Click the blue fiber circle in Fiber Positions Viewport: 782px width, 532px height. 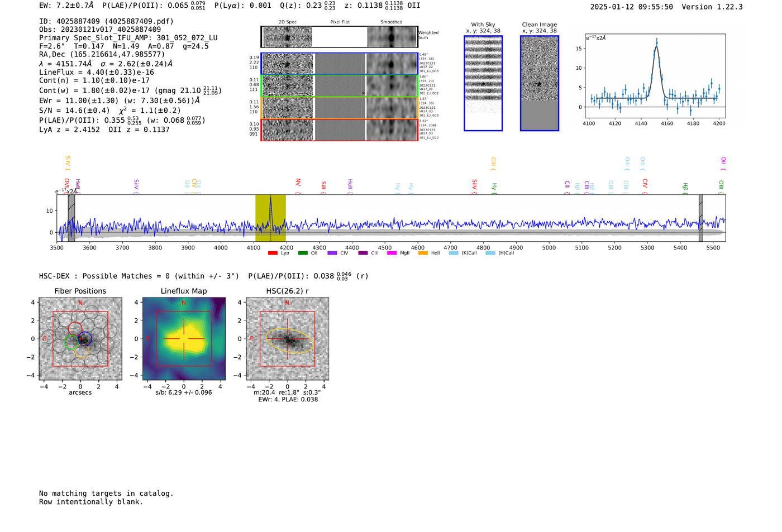pyautogui.click(x=85, y=338)
